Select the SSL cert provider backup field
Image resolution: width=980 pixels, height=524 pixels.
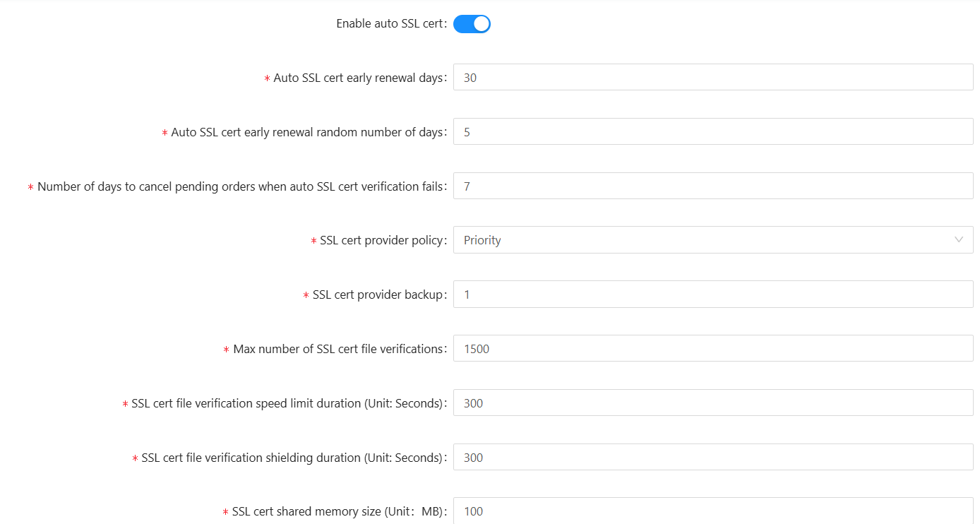click(x=713, y=294)
